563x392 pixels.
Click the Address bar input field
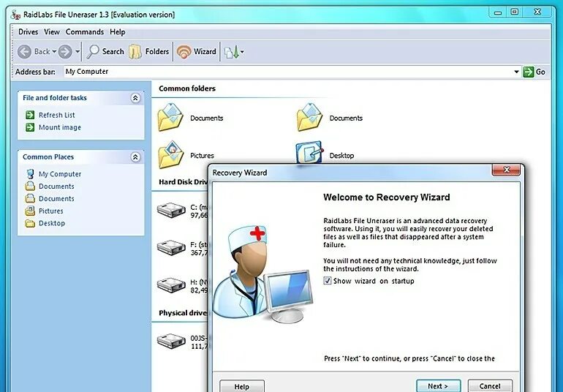click(x=288, y=72)
